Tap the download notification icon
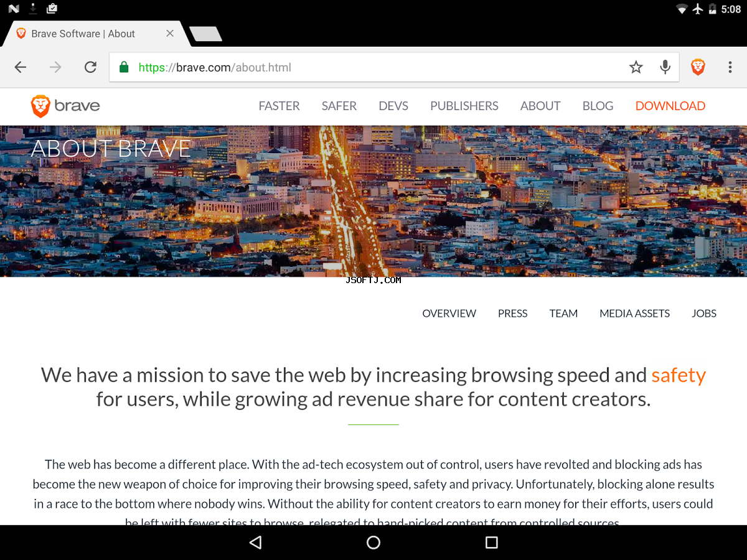Viewport: 747px width, 560px height. (33, 9)
